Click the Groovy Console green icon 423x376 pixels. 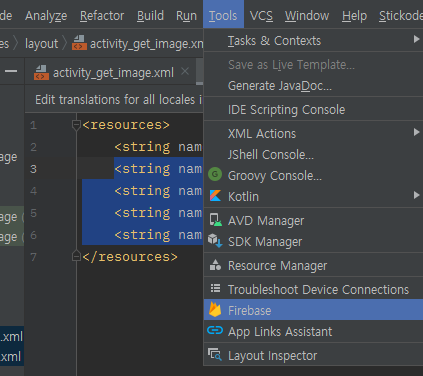tap(215, 174)
